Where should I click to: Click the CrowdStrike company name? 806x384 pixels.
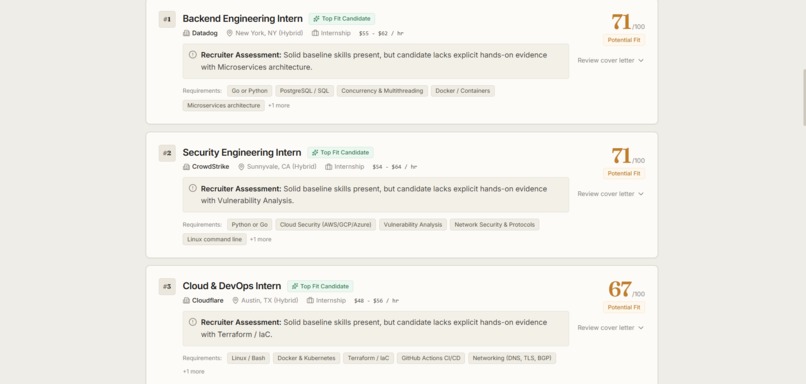coord(211,167)
